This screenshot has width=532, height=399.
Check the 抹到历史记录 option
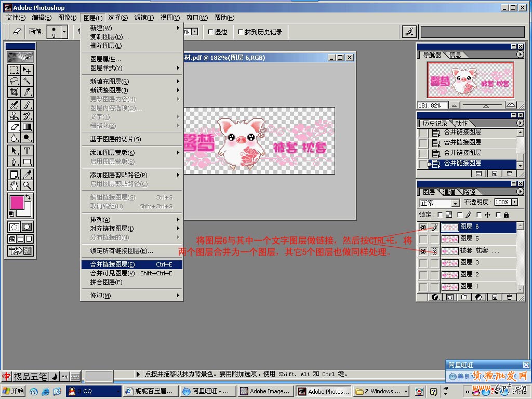tap(240, 32)
